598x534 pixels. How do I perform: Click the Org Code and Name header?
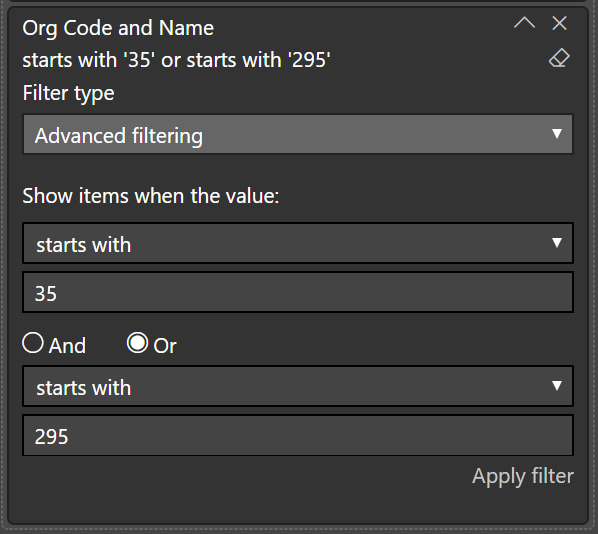tap(118, 28)
